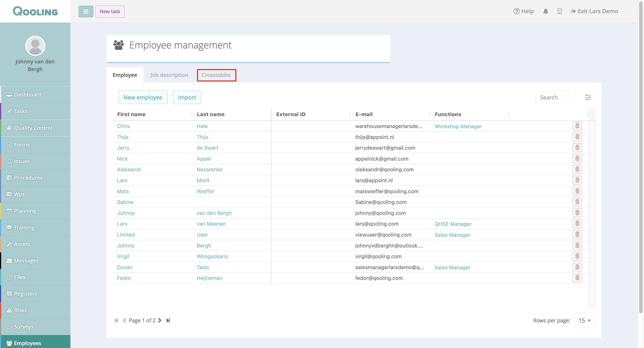Open the notifications bell icon
The image size is (644, 348).
point(546,11)
